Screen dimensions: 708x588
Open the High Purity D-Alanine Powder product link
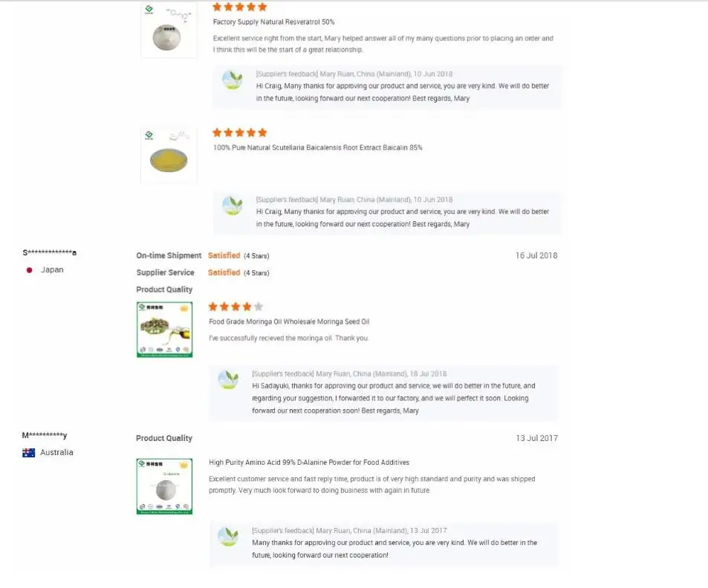309,462
